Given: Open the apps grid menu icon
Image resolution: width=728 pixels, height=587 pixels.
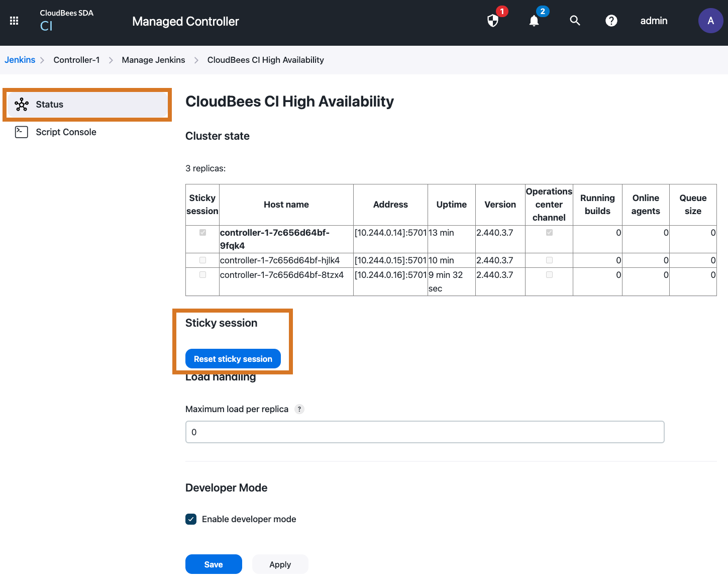Looking at the screenshot, I should pos(14,21).
